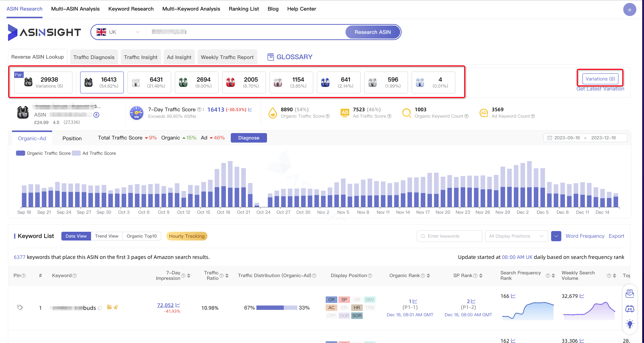Click the Diagnose button
The image size is (644, 343).
point(249,138)
